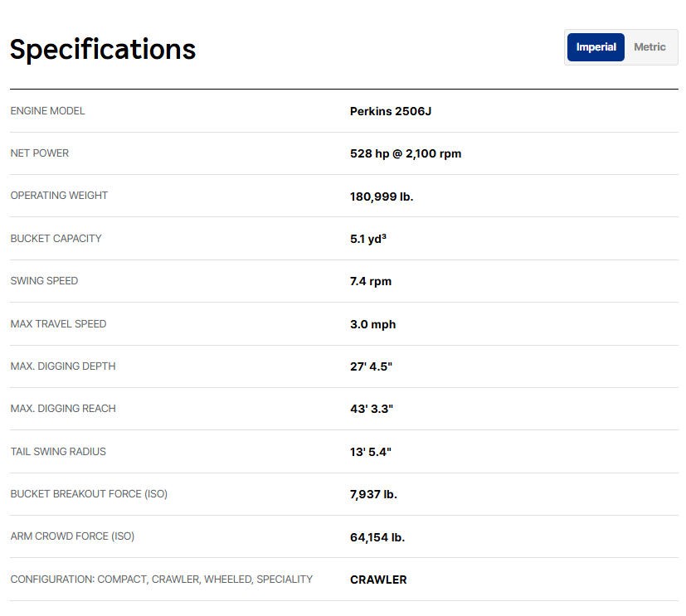Click the Engine Model row label
Screen dimensions: 686x616
47,111
